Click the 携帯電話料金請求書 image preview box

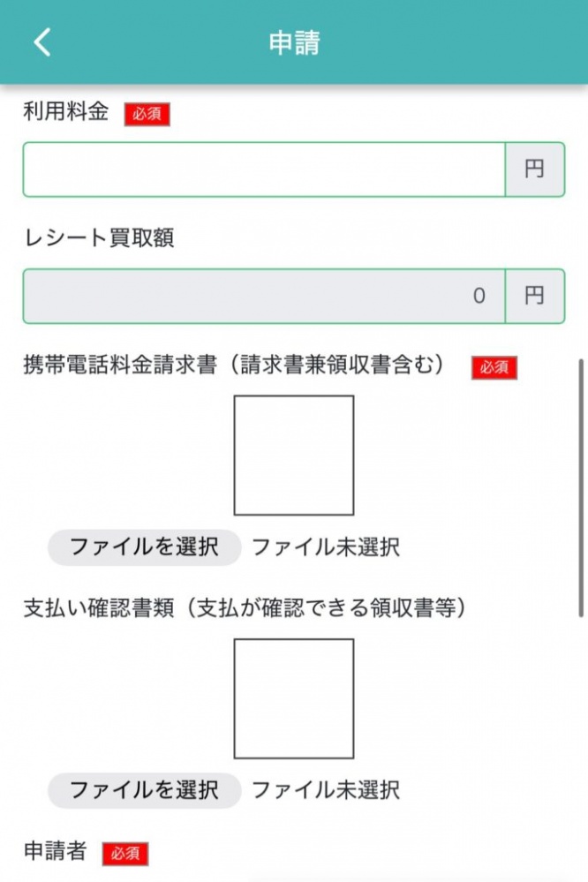click(x=294, y=456)
